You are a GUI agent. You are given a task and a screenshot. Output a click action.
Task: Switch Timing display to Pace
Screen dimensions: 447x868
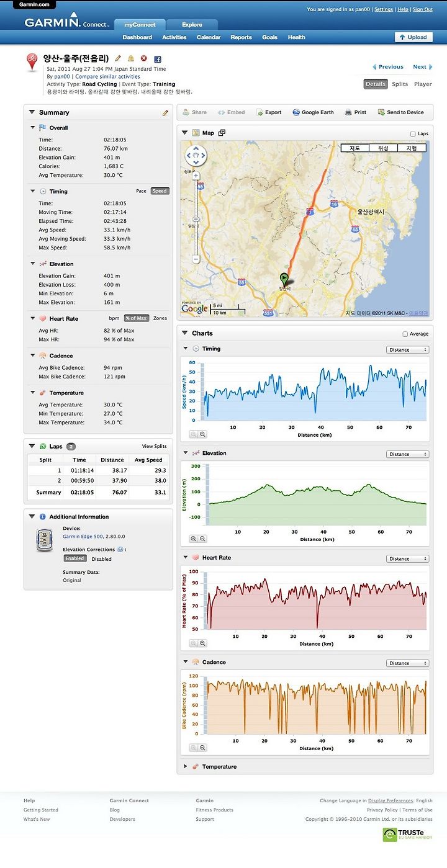coord(142,191)
